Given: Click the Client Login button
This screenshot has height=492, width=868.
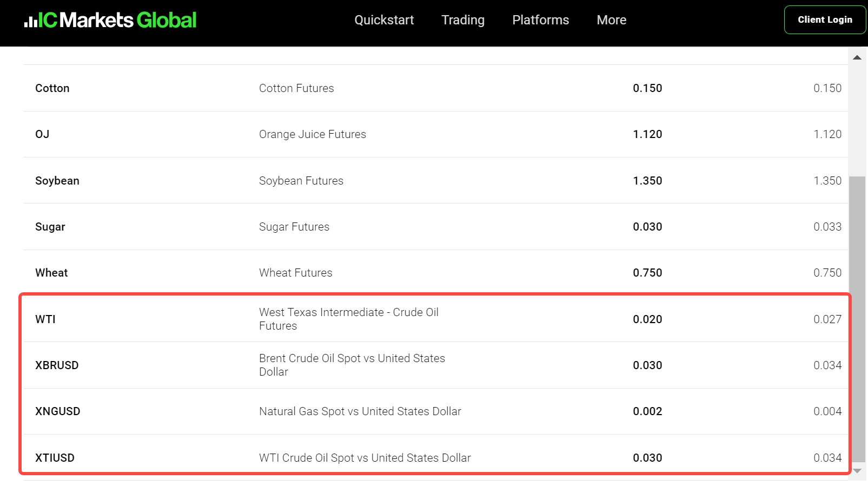Looking at the screenshot, I should [x=825, y=19].
